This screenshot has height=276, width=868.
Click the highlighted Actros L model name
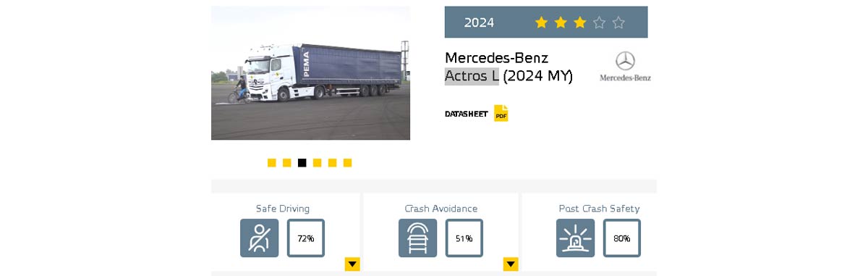click(472, 76)
